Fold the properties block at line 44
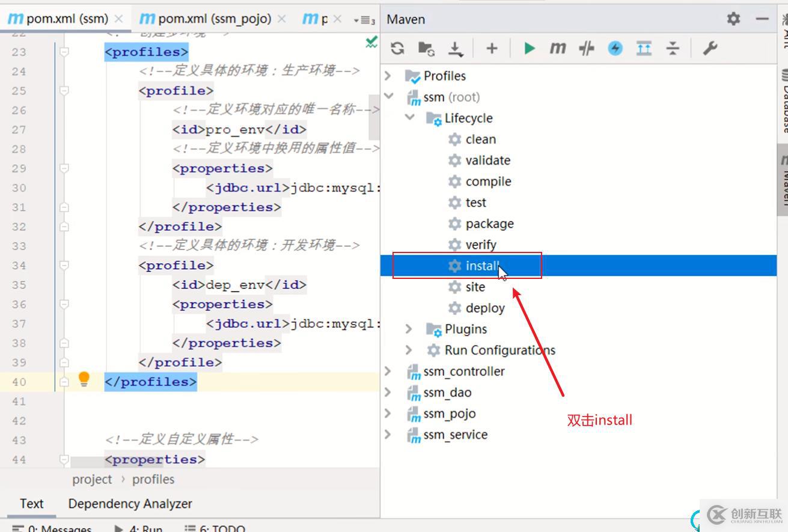The width and height of the screenshot is (788, 532). coord(64,459)
